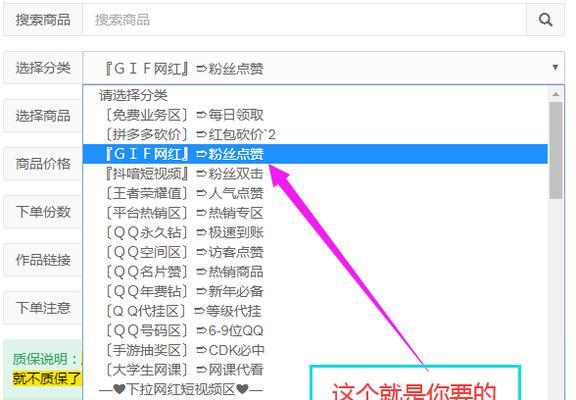Click the 选择分类 field label
The image size is (576, 400).
tap(43, 68)
